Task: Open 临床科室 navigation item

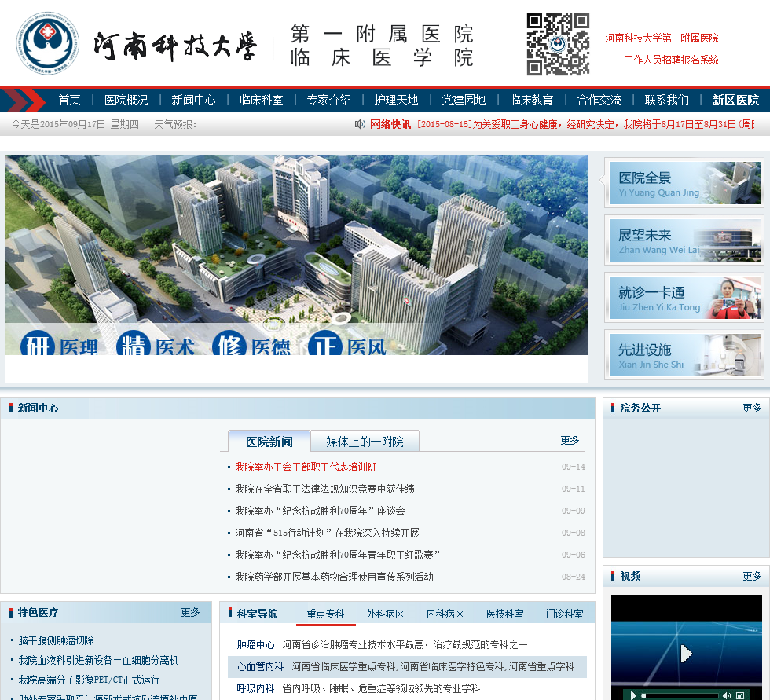Action: tap(261, 100)
